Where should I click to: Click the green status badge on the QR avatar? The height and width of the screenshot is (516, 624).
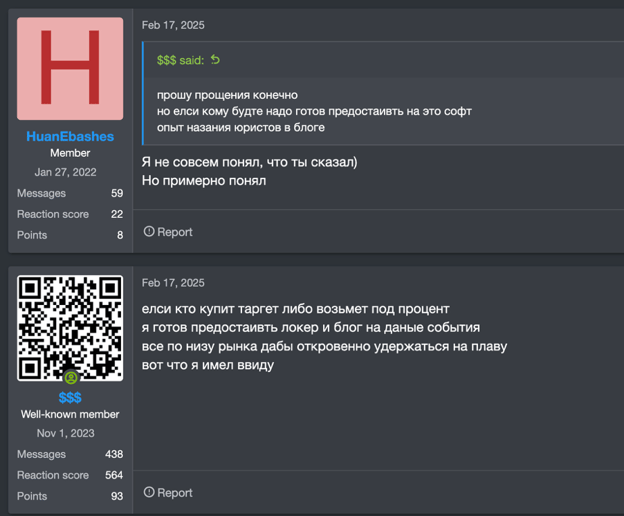point(71,378)
